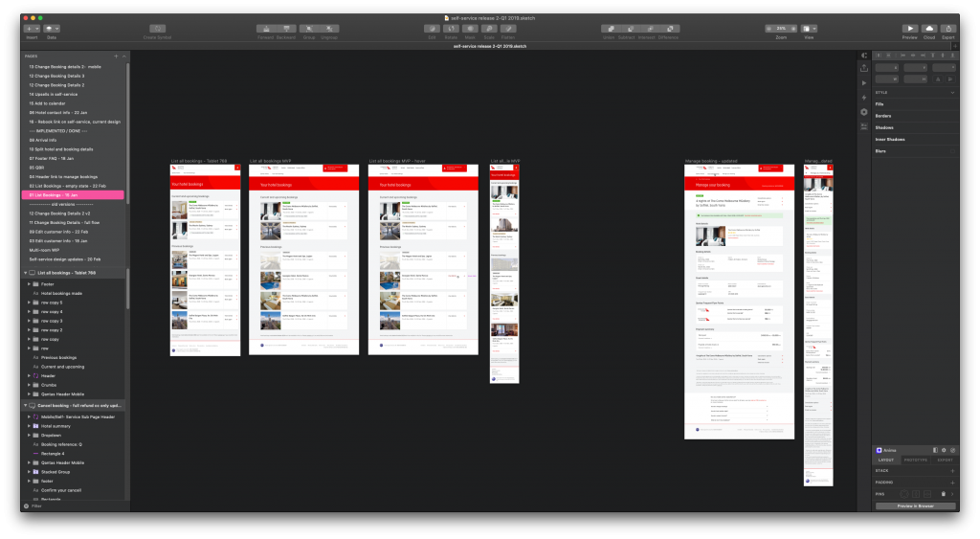Expand the Style section chevron

coord(952,93)
